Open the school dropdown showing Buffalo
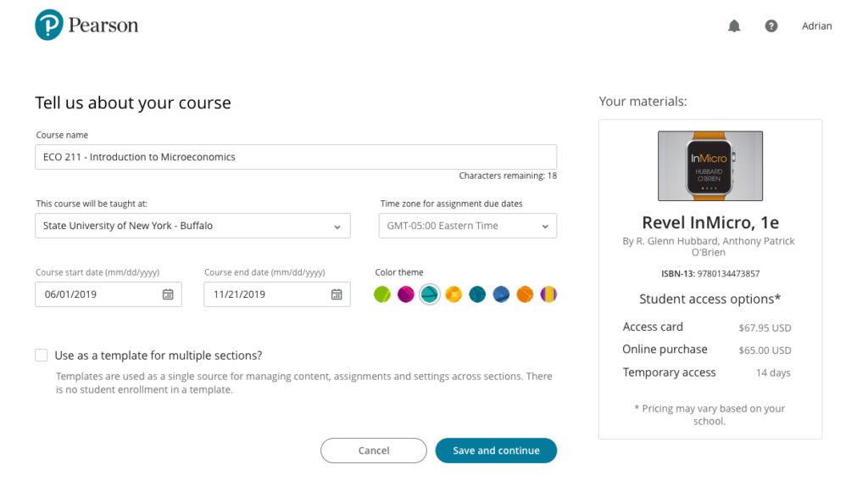 coord(192,226)
